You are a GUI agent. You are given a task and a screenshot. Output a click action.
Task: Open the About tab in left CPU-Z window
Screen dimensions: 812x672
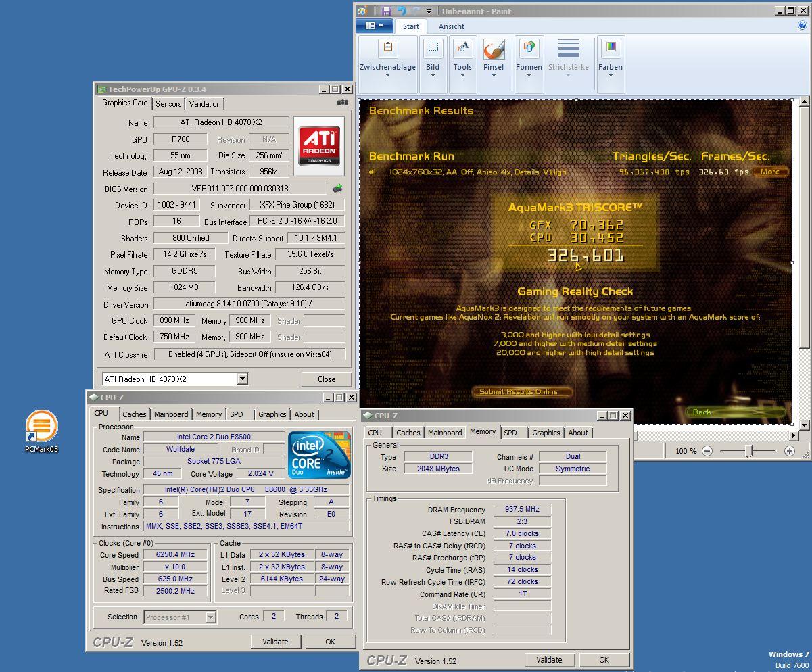pyautogui.click(x=304, y=414)
